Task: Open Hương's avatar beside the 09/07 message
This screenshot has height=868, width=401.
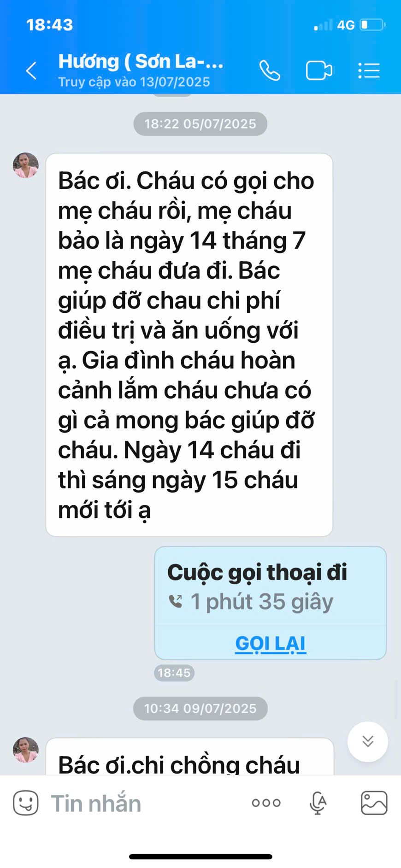Action: pos(26,750)
